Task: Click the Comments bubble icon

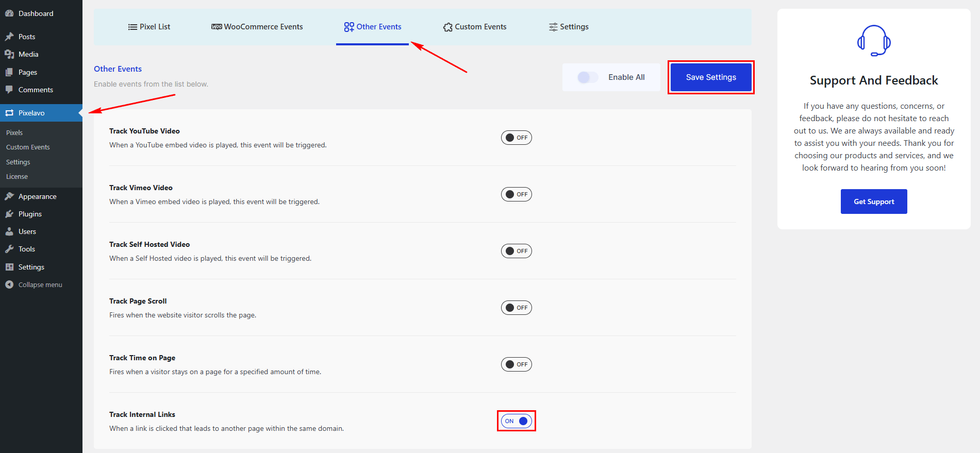Action: (x=9, y=90)
